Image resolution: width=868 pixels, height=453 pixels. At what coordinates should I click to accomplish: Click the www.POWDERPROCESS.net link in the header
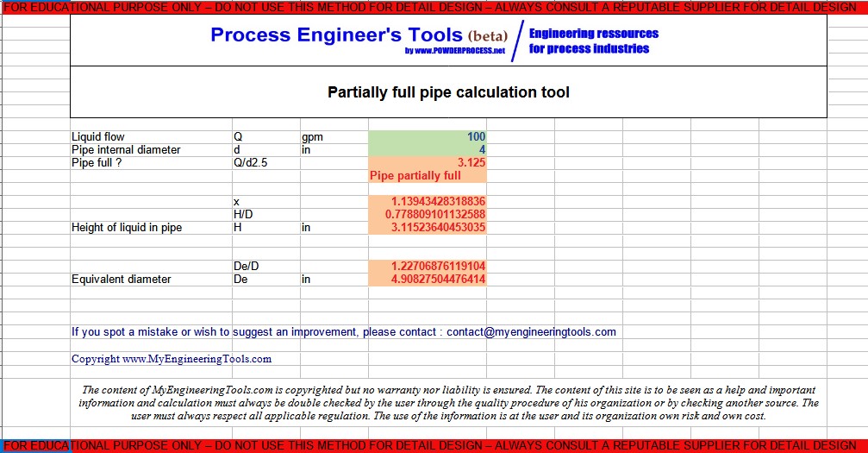point(454,52)
